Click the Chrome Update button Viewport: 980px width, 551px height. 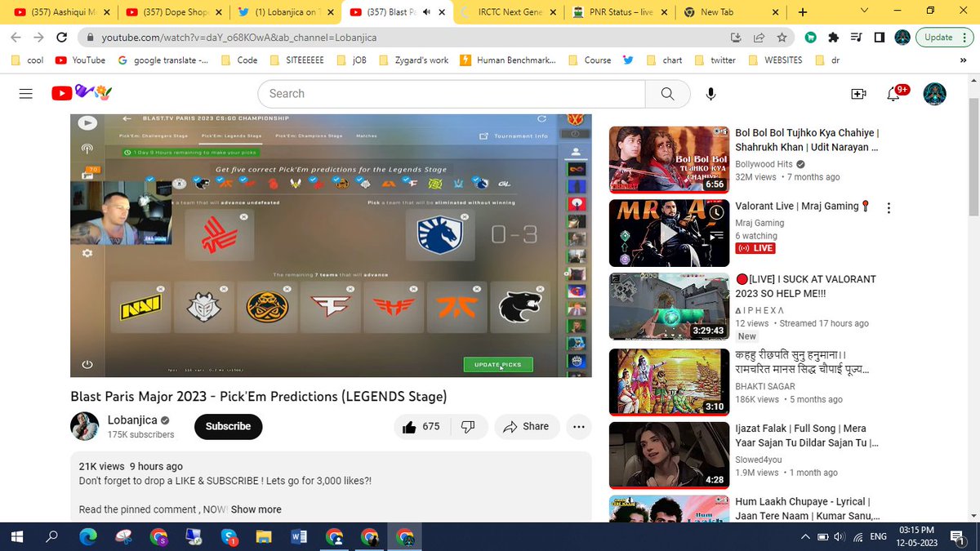(944, 38)
